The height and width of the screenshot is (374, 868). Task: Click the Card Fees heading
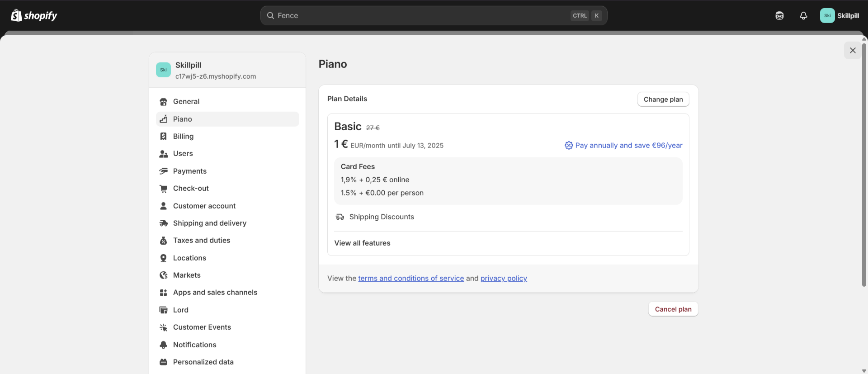pyautogui.click(x=358, y=167)
